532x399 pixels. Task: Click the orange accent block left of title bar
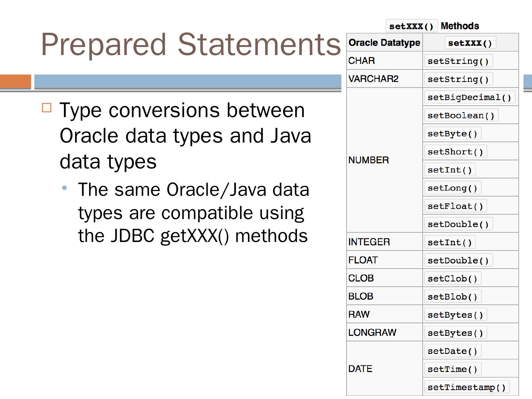pyautogui.click(x=16, y=81)
